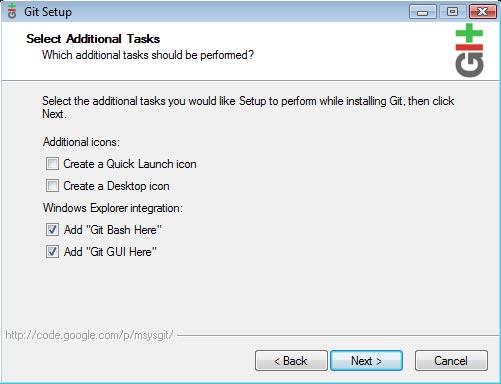This screenshot has width=501, height=384.
Task: Click the "Windows Explorer integration:" section label
Action: tap(113, 208)
